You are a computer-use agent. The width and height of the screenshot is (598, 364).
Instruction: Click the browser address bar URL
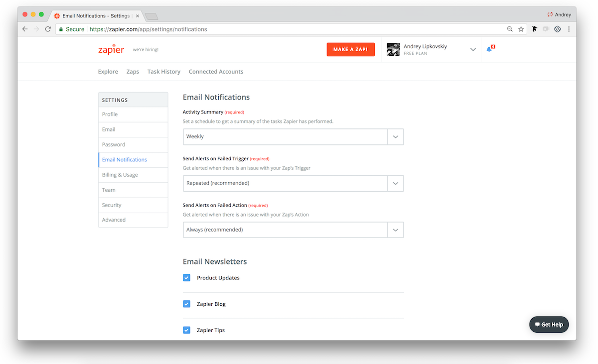click(148, 29)
